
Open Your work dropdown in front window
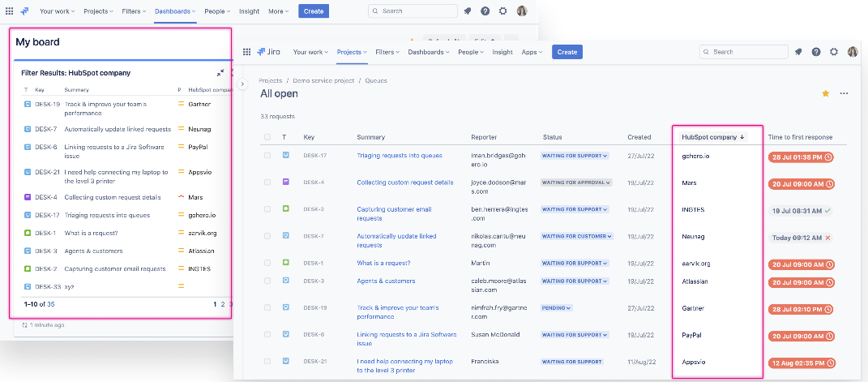[x=310, y=51]
